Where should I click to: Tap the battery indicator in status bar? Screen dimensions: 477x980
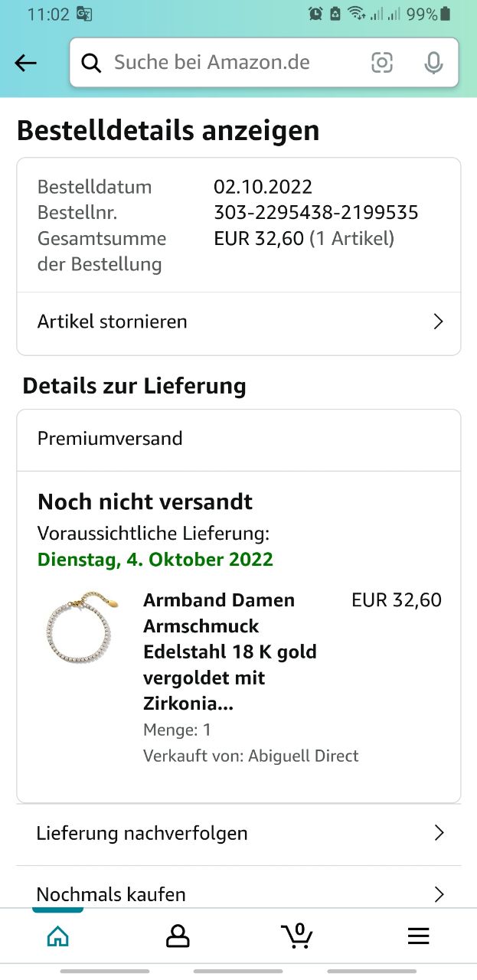point(446,14)
